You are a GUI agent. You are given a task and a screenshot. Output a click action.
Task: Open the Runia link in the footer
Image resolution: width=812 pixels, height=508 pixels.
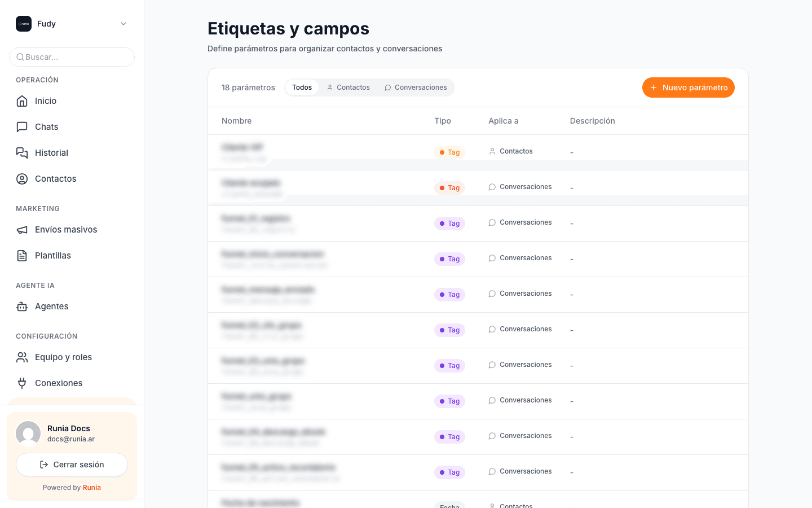92,488
